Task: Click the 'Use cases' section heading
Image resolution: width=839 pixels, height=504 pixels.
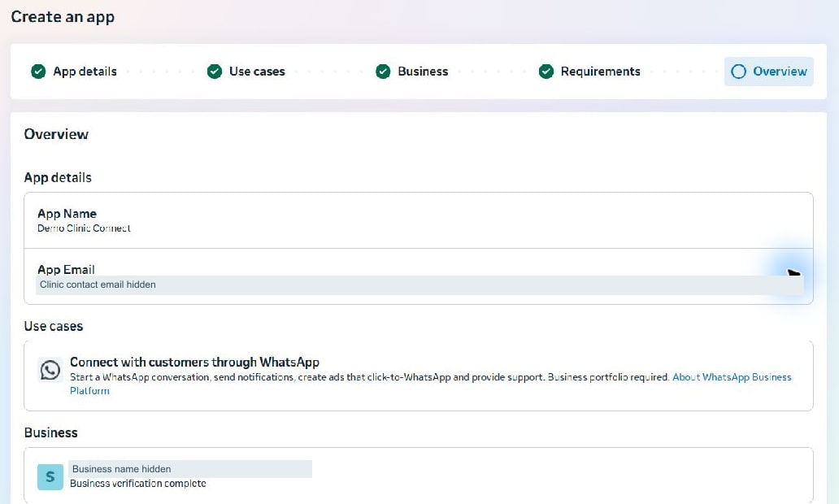Action: tap(54, 326)
